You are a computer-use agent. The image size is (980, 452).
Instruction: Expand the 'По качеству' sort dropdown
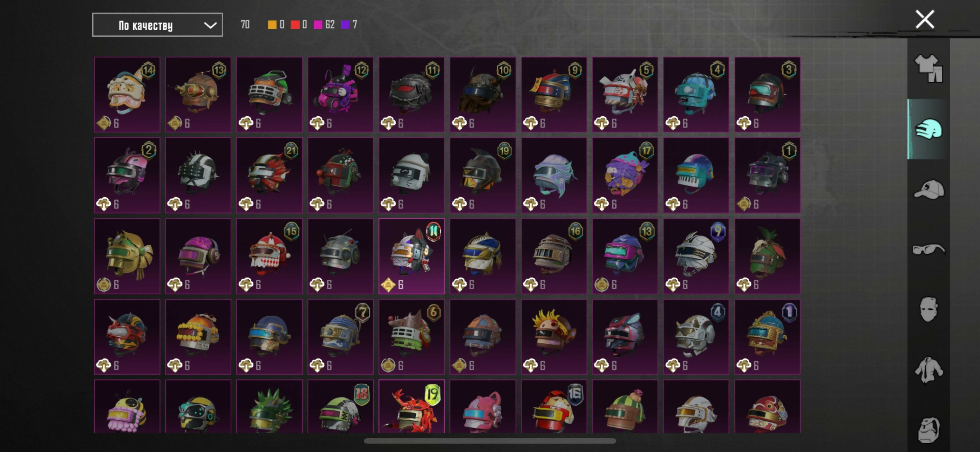pos(157,25)
